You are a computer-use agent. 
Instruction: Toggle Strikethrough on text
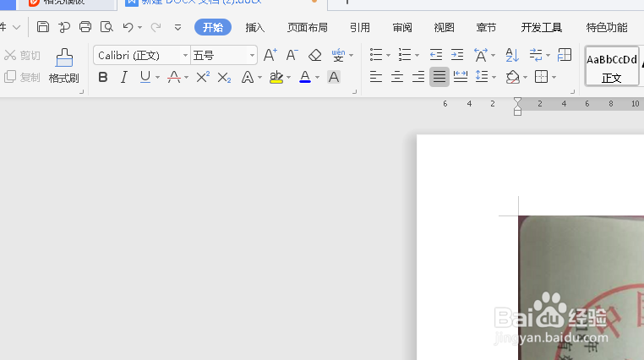[x=174, y=77]
